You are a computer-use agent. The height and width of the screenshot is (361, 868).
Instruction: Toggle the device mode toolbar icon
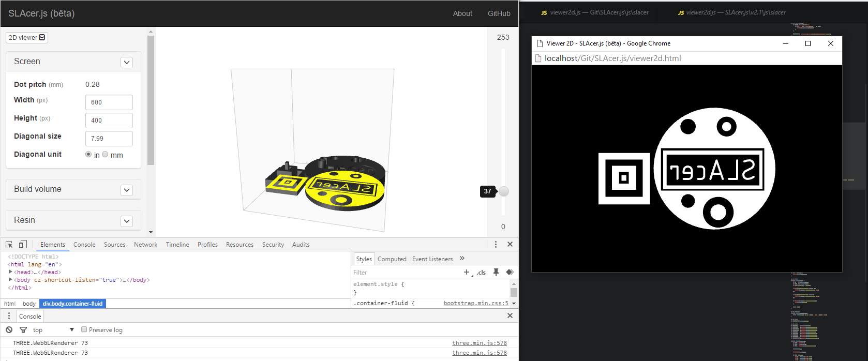click(x=23, y=244)
